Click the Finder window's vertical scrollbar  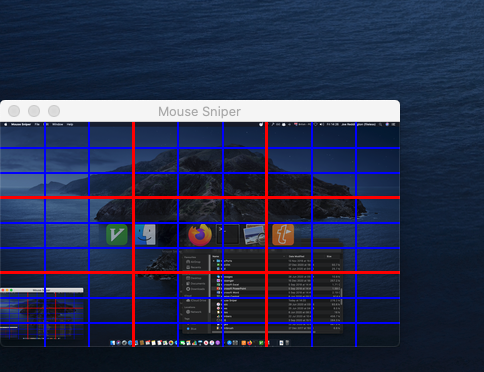341,298
